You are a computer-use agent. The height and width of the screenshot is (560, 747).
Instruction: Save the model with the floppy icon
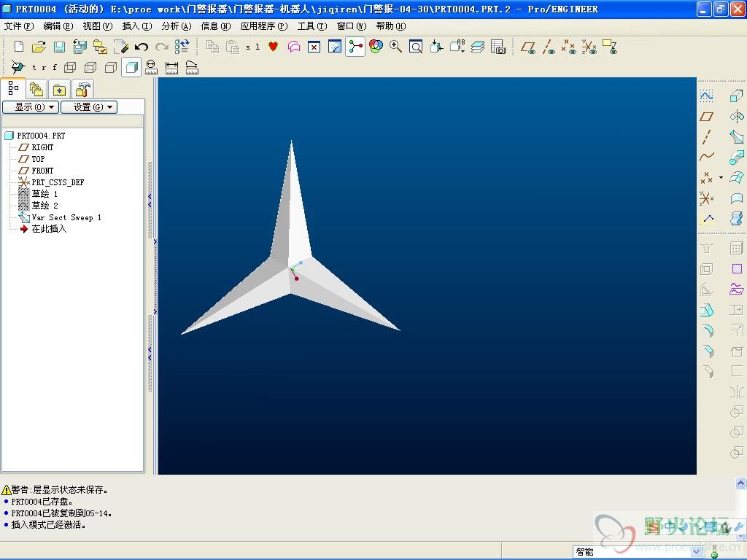click(x=59, y=47)
